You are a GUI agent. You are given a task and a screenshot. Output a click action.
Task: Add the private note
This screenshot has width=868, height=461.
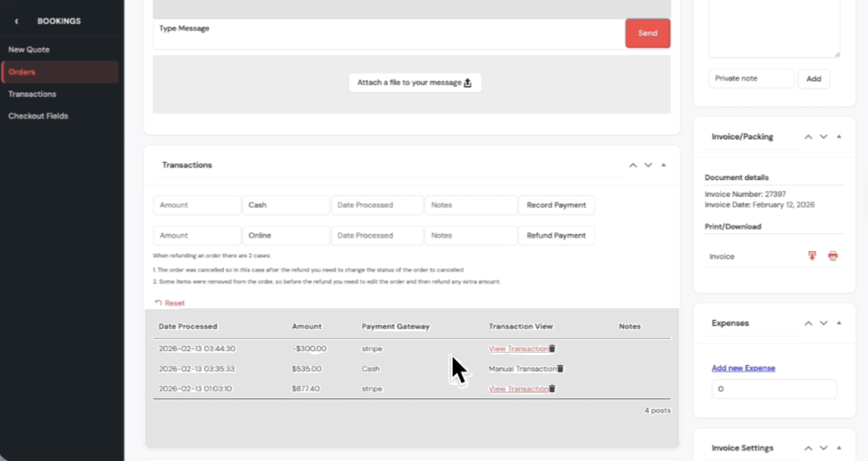(814, 79)
